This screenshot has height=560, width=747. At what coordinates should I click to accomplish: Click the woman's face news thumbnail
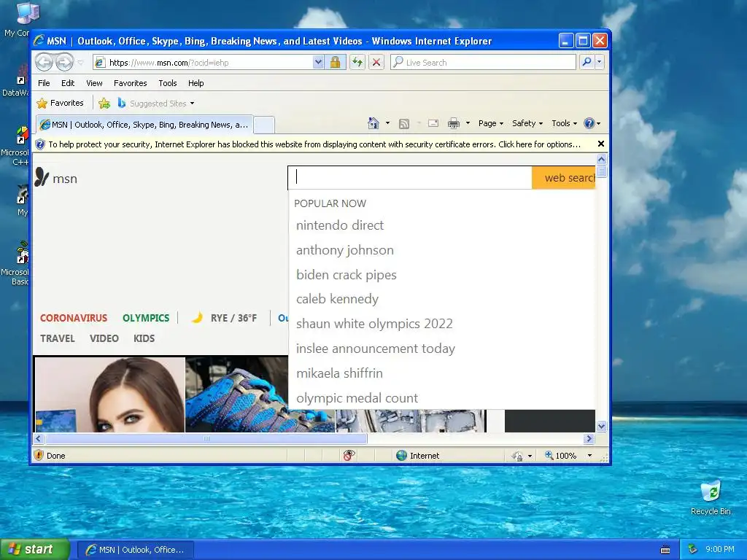[x=110, y=394]
